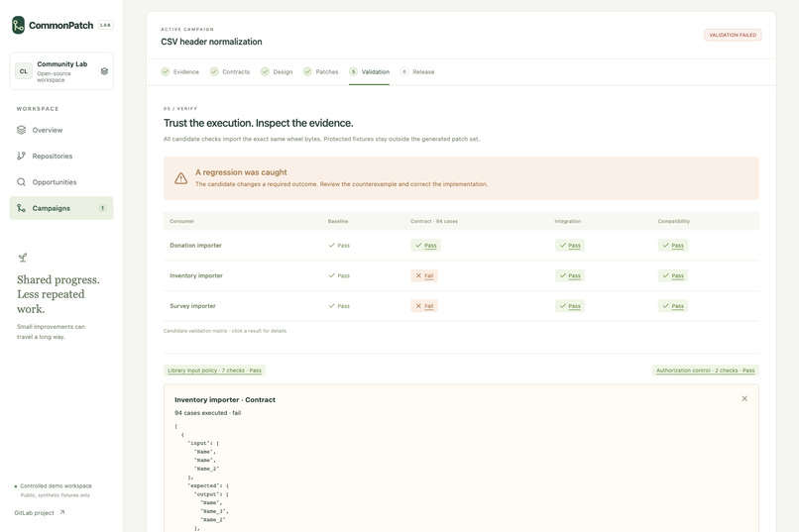Click the LAB badge next to CommonPatch
This screenshot has height=532, width=799.
[105, 25]
